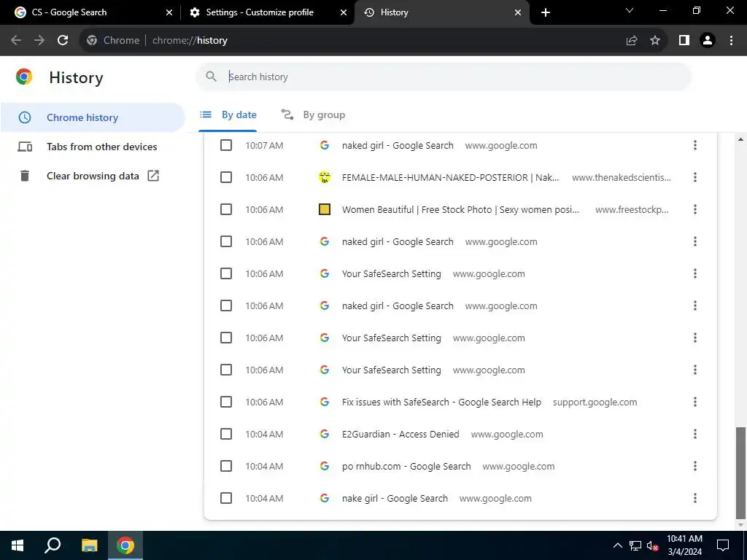This screenshot has height=560, width=747.
Task: Open the tab search chevron in the title bar
Action: tap(630, 10)
